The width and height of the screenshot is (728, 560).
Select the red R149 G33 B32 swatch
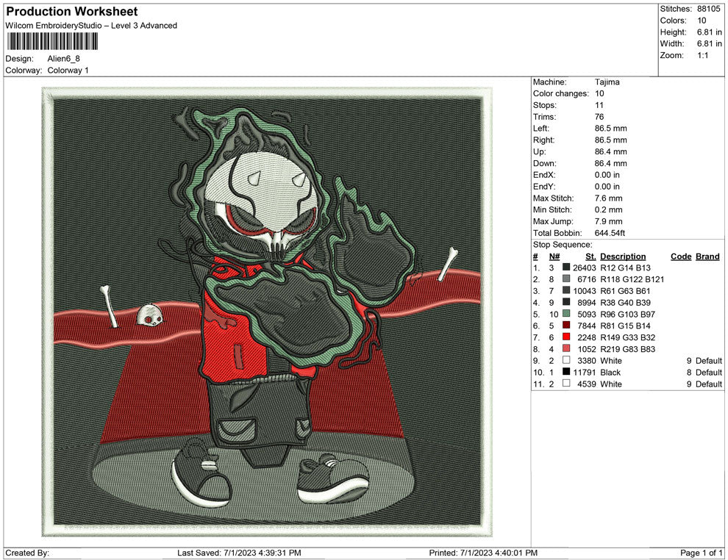[566, 337]
